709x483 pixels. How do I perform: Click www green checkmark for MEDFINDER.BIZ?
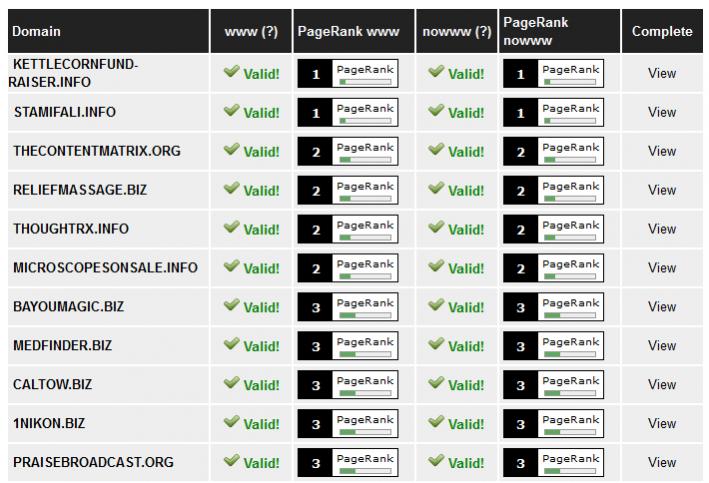click(231, 345)
